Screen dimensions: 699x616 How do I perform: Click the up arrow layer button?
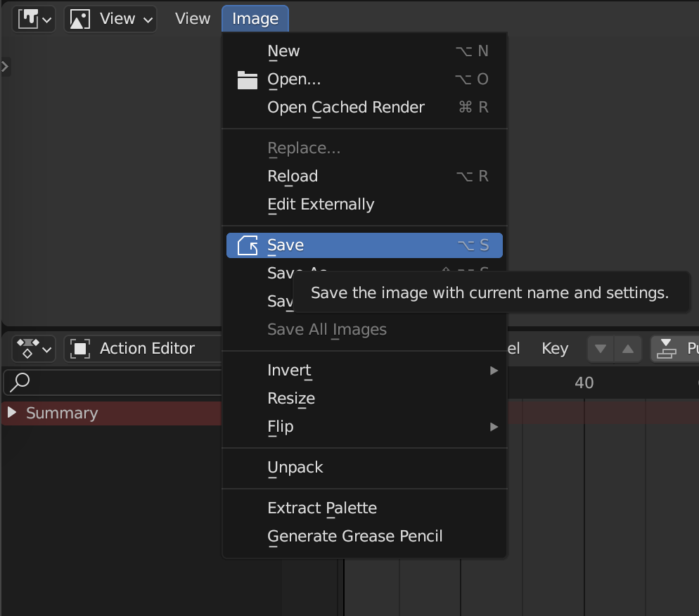(628, 349)
